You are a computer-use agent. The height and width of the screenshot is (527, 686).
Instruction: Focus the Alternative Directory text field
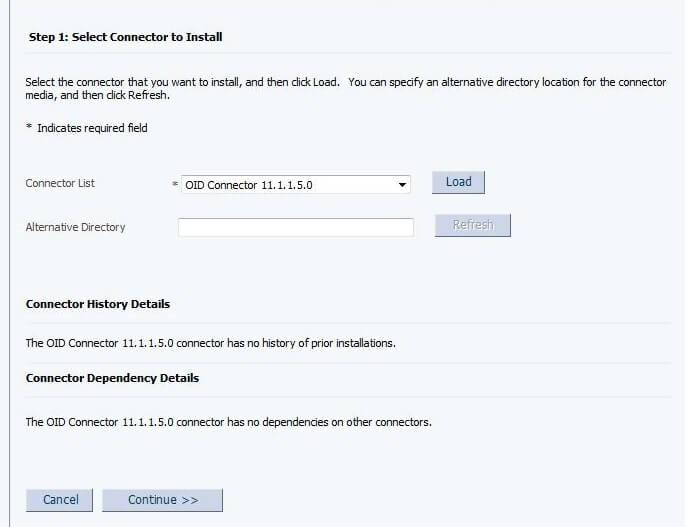point(295,228)
